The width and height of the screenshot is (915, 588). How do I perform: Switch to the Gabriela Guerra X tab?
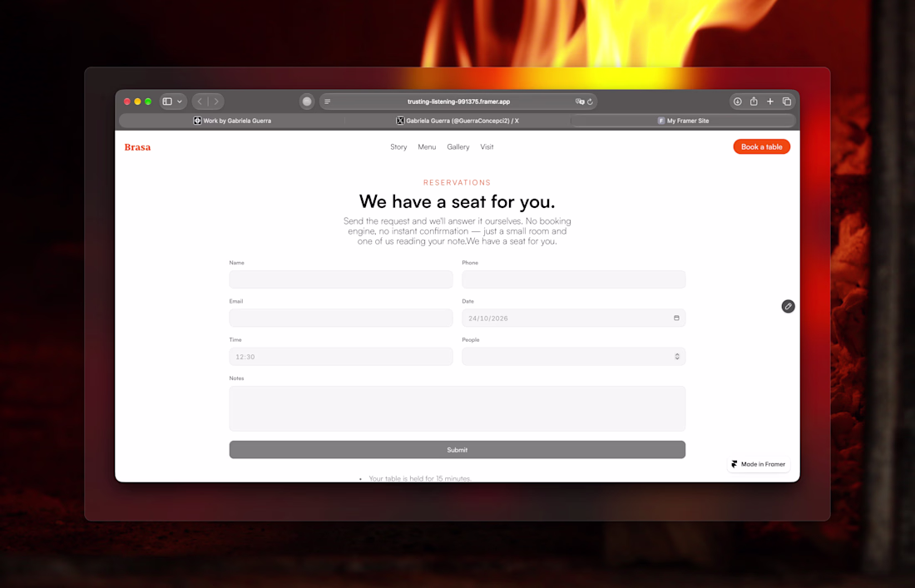coord(457,121)
